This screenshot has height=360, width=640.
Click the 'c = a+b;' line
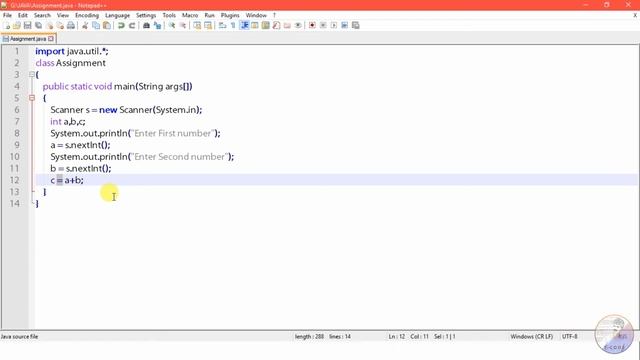[67, 180]
